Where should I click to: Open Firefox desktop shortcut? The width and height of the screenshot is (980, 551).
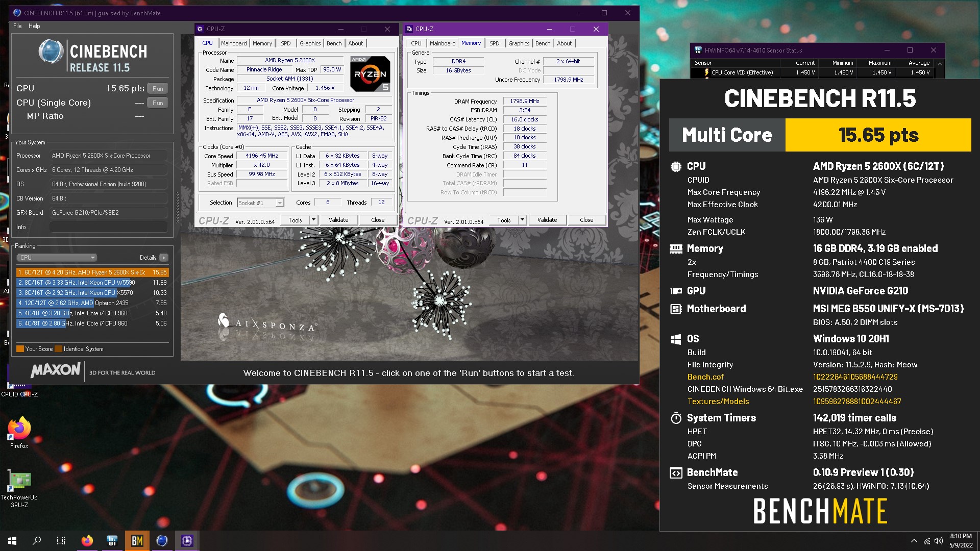pos(19,433)
